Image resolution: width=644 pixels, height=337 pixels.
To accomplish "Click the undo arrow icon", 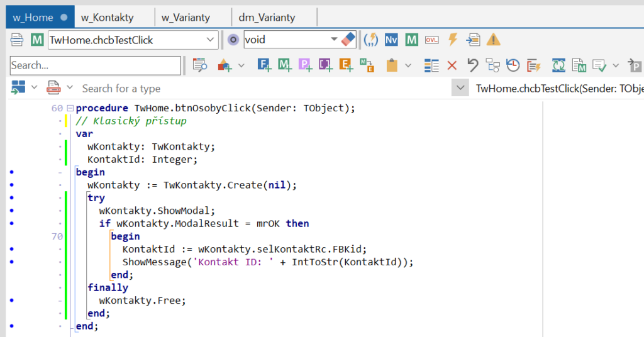I will tap(472, 65).
